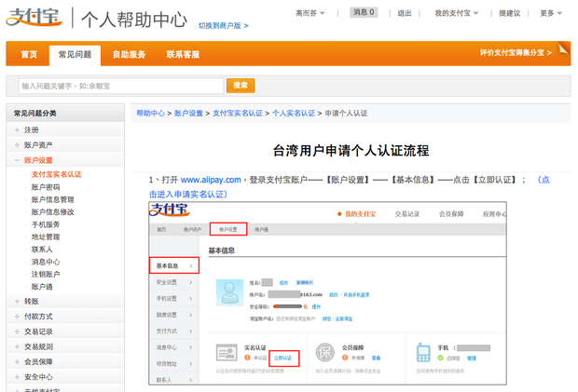Screen dimensions: 578x392
Task: Open the 更多 dropdown in the top bar
Action: 552,13
